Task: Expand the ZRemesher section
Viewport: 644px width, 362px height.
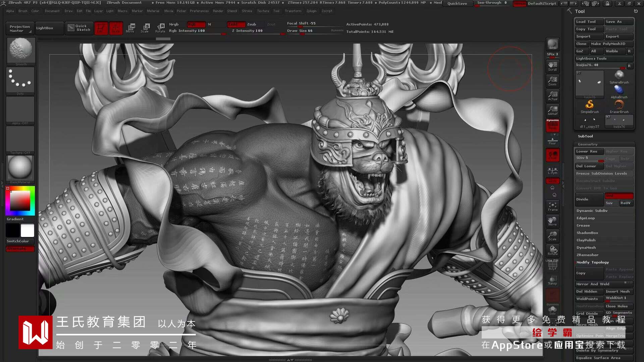Action: point(587,255)
